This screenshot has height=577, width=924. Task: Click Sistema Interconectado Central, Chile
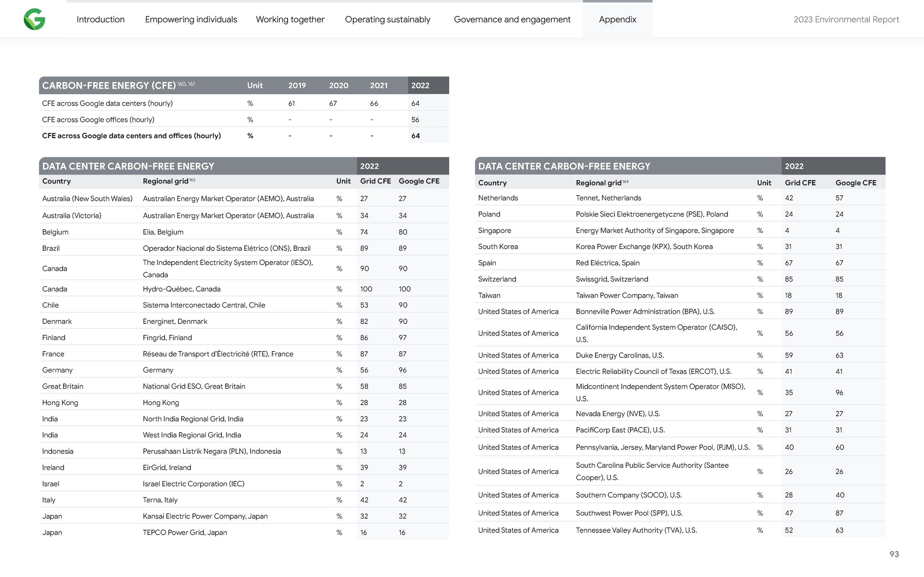[x=204, y=305]
